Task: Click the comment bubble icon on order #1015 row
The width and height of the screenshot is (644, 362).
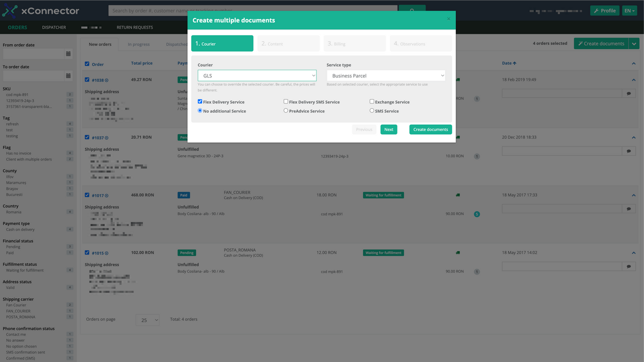Action: [628, 266]
